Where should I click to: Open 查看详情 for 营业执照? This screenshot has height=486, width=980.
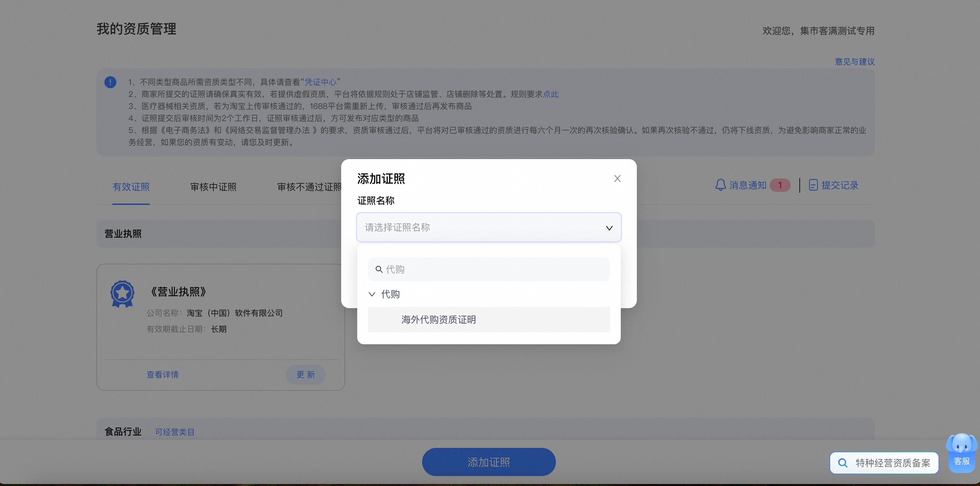(x=163, y=375)
